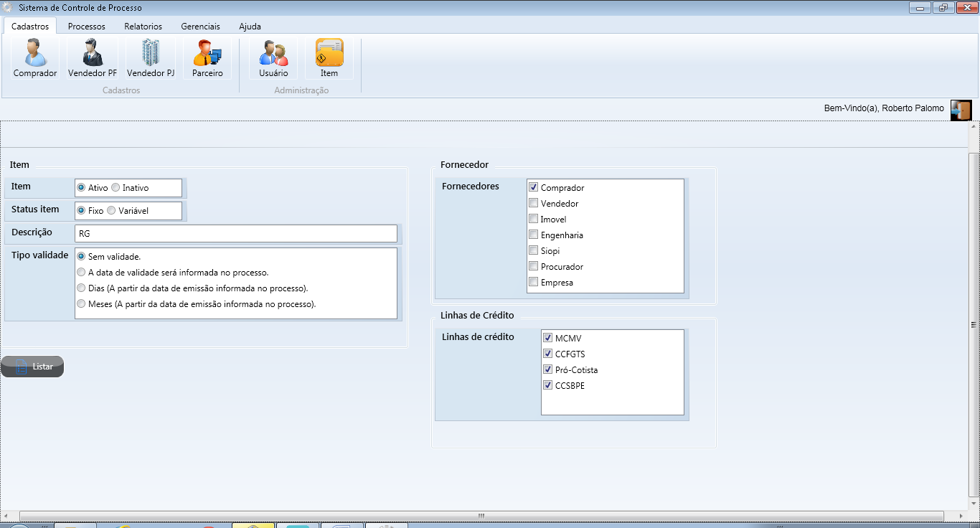980x528 pixels.
Task: Click the Descrição field containing RG
Action: [x=235, y=233]
